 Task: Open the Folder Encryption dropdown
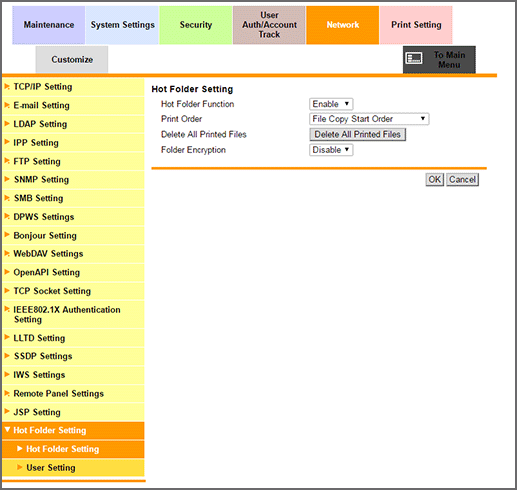[x=331, y=150]
